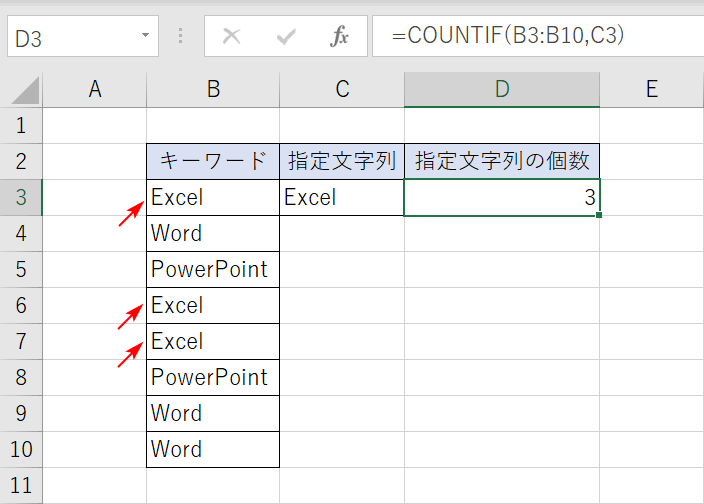Open Insert Function fx dialog
This screenshot has width=704, height=504.
[339, 36]
